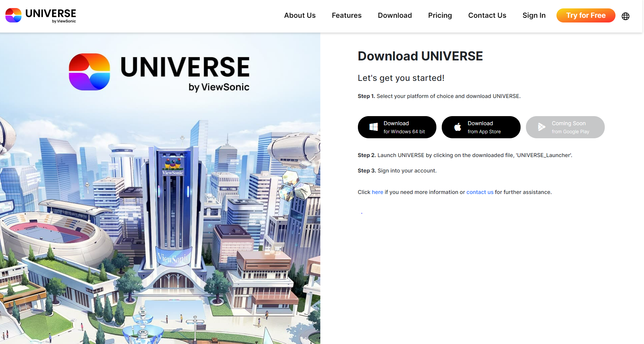Navigate to Contact Us

487,15
